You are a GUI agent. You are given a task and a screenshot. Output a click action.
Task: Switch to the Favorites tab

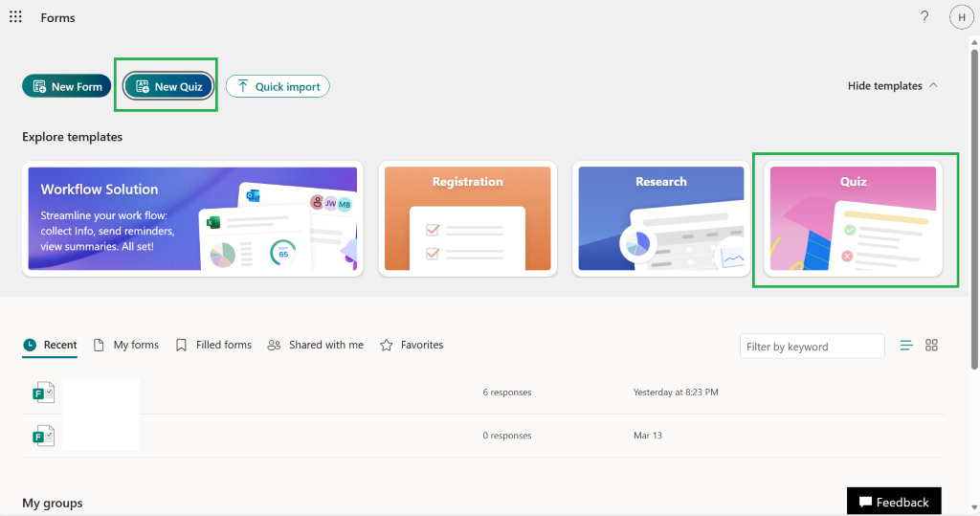coord(412,346)
